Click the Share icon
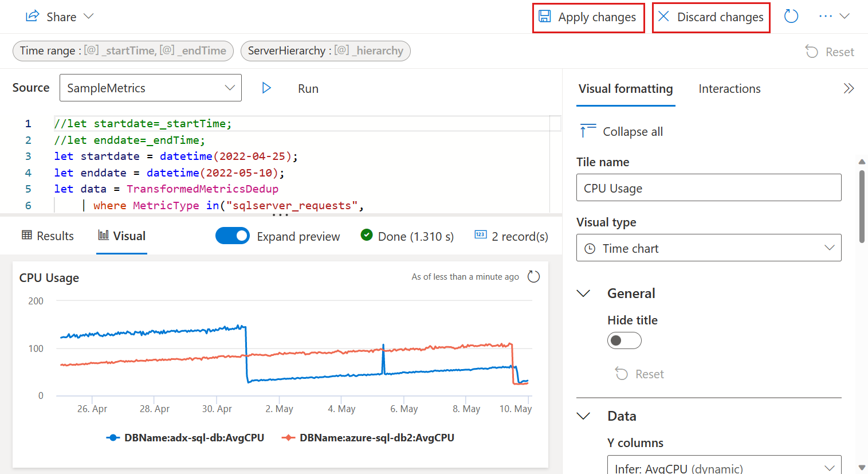 click(33, 17)
